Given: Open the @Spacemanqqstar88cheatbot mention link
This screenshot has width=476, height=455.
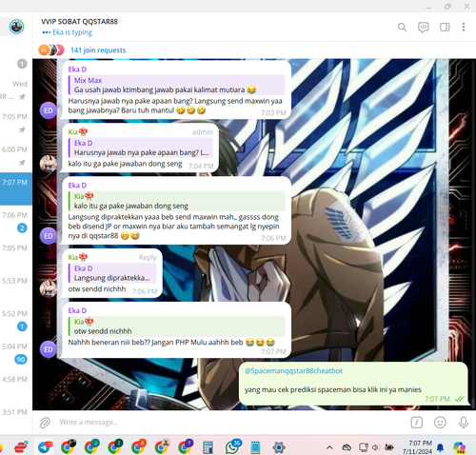Looking at the screenshot, I should pyautogui.click(x=293, y=371).
